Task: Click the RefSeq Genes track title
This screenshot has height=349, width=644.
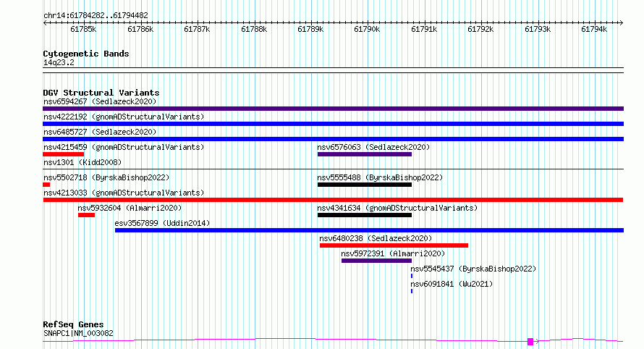Action: (x=73, y=324)
